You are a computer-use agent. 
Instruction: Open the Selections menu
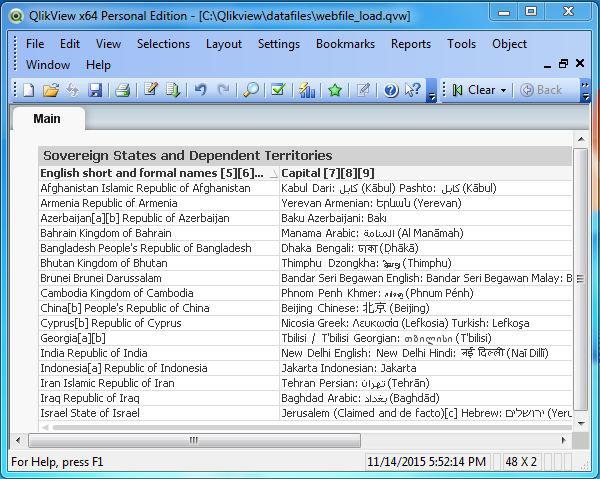(163, 44)
